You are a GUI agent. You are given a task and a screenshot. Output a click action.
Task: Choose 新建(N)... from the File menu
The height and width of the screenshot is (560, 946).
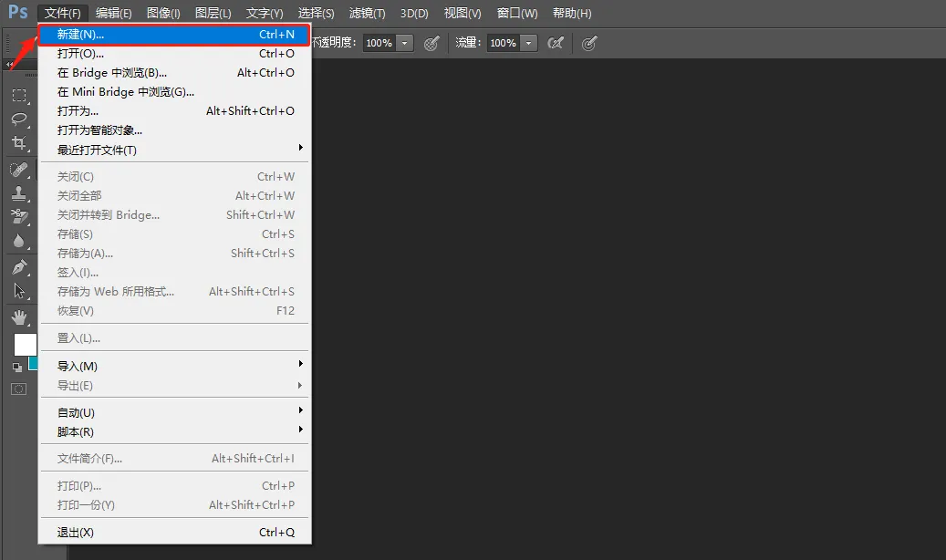175,35
